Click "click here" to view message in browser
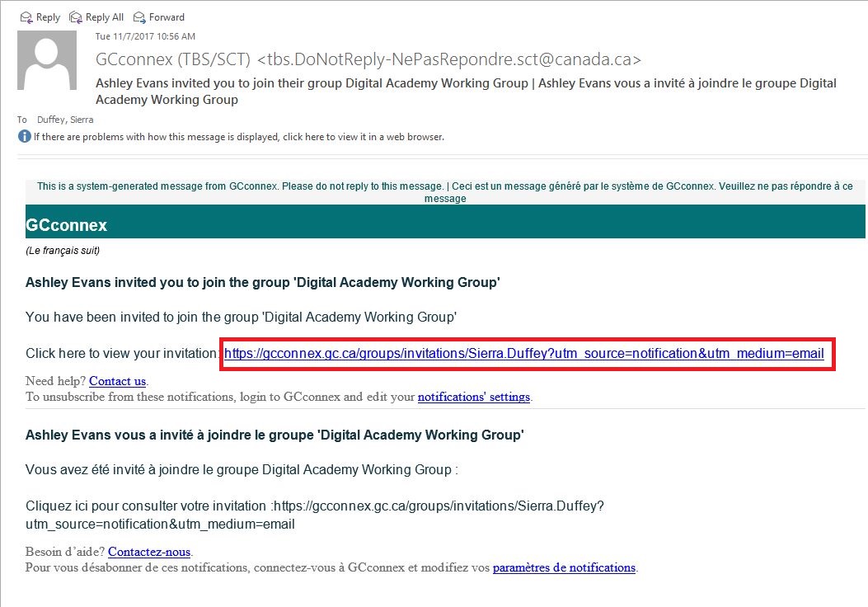 tap(305, 136)
